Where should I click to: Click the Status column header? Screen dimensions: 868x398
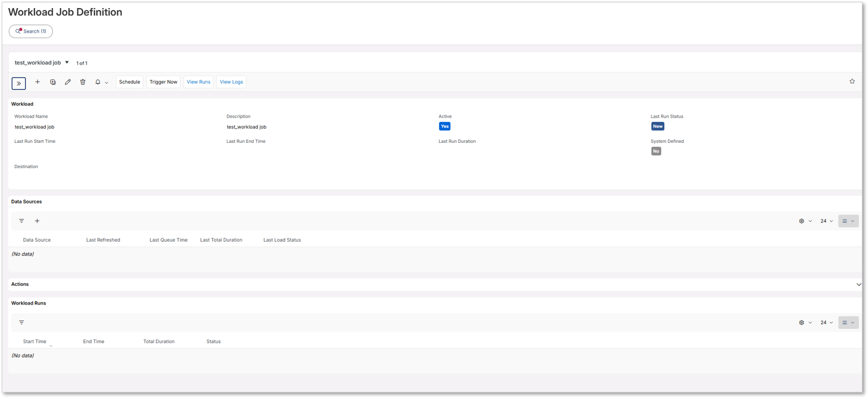[213, 342]
